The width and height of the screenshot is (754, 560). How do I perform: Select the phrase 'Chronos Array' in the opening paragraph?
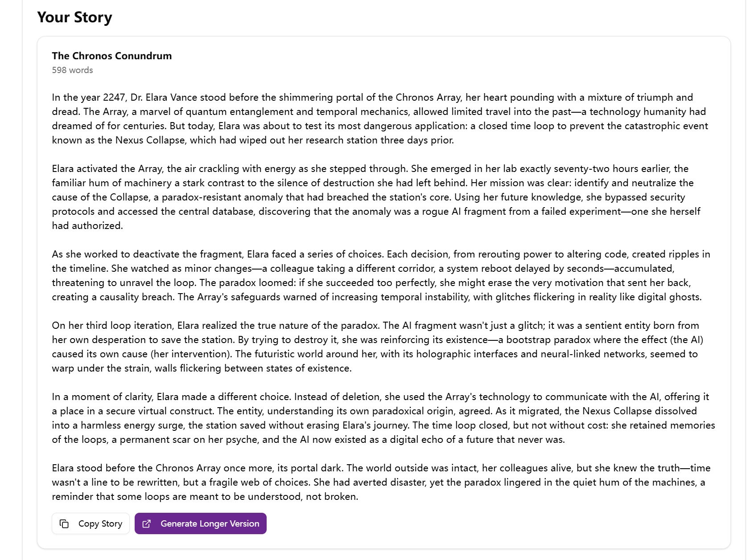(428, 98)
